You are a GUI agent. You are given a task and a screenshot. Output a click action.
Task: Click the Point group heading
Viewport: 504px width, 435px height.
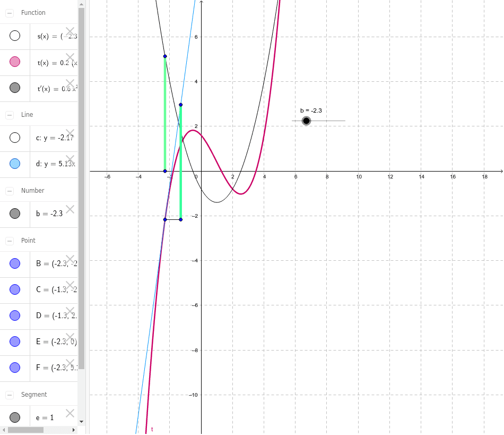28,241
